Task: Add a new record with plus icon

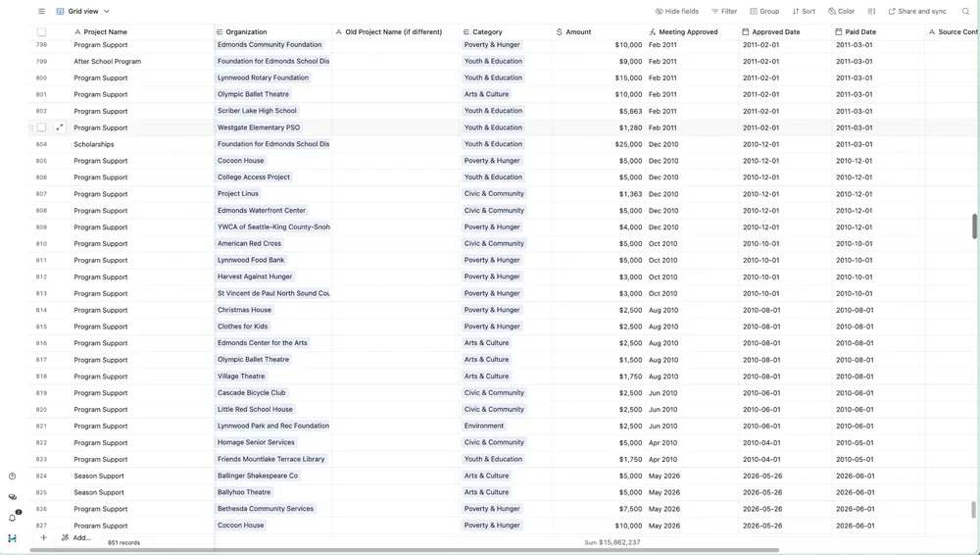Action: click(x=43, y=537)
